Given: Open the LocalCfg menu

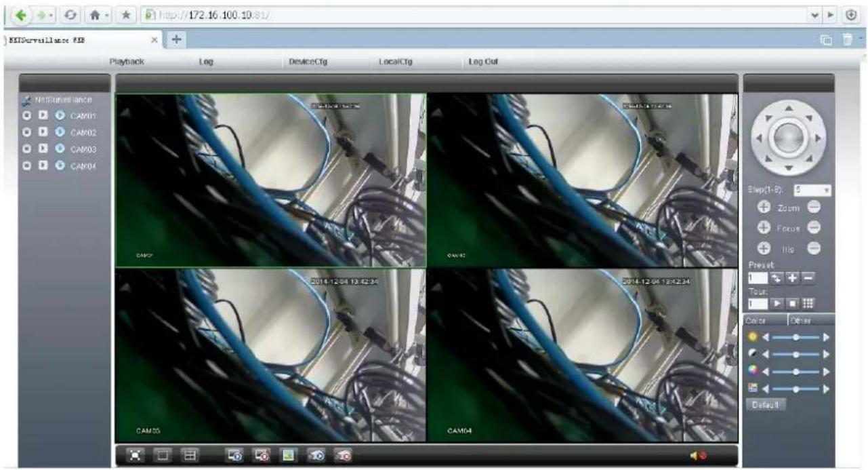Looking at the screenshot, I should [x=396, y=62].
